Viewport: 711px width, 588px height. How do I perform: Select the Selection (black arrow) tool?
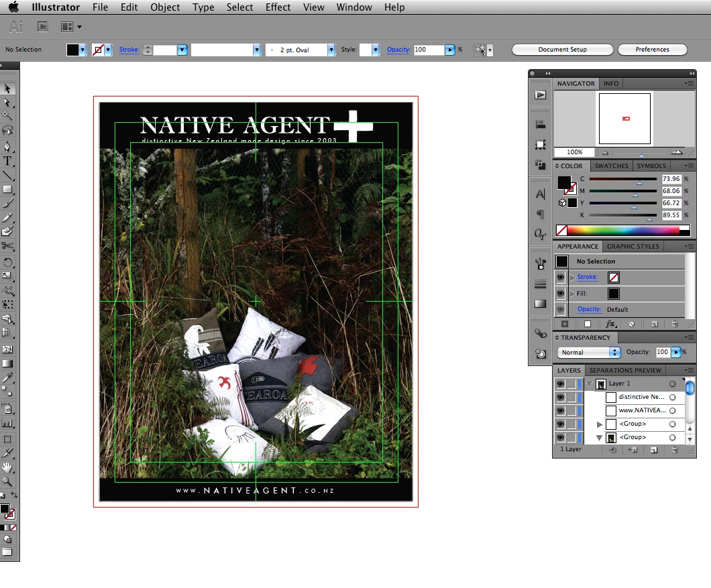pos(7,89)
